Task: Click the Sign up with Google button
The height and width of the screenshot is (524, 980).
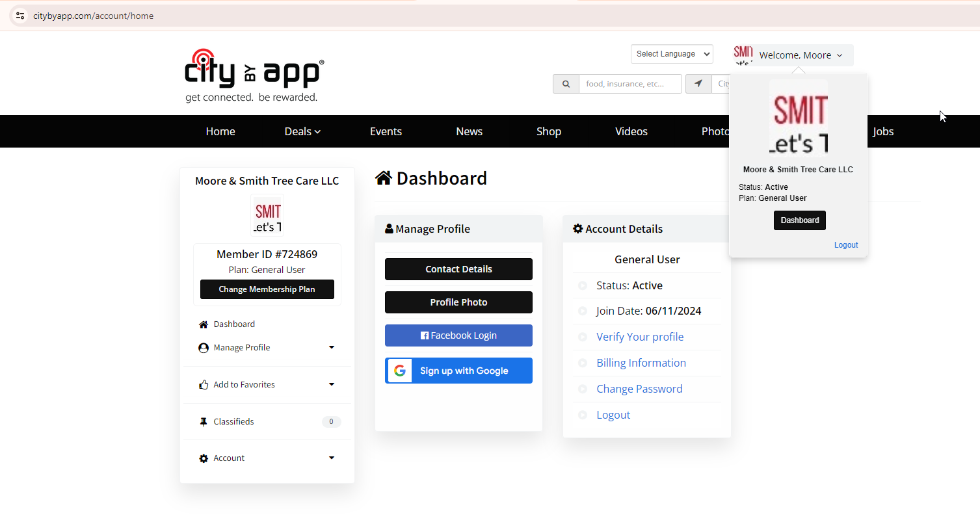Action: coord(458,371)
